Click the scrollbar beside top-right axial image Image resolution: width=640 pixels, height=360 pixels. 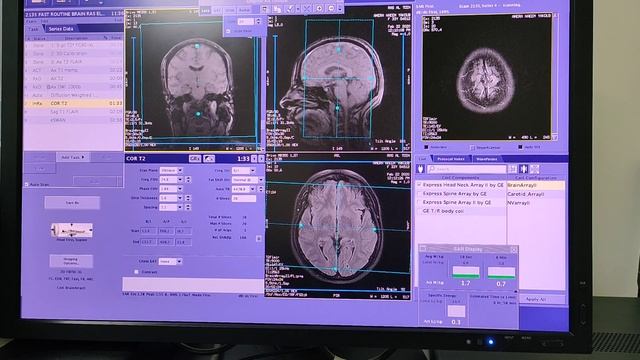(555, 76)
